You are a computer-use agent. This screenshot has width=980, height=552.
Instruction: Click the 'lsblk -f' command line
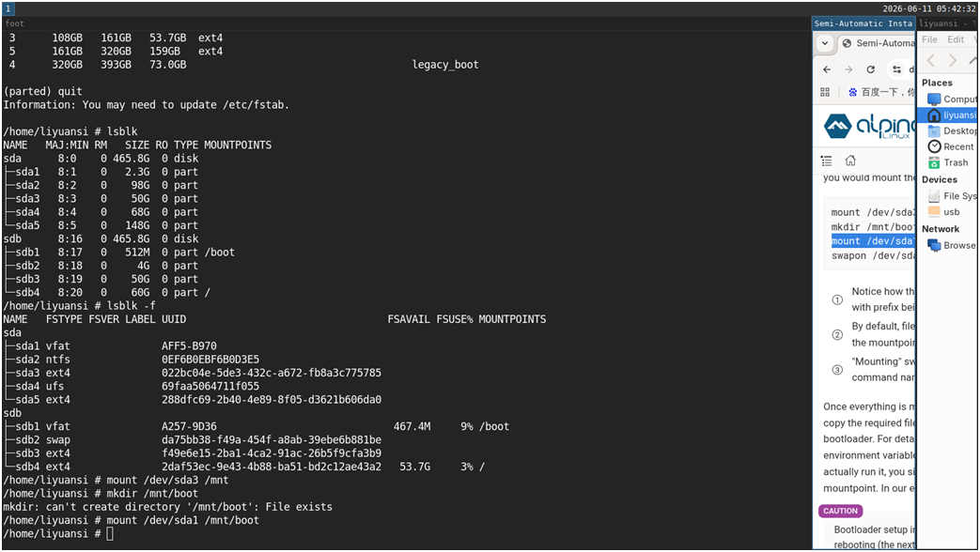[x=79, y=306]
